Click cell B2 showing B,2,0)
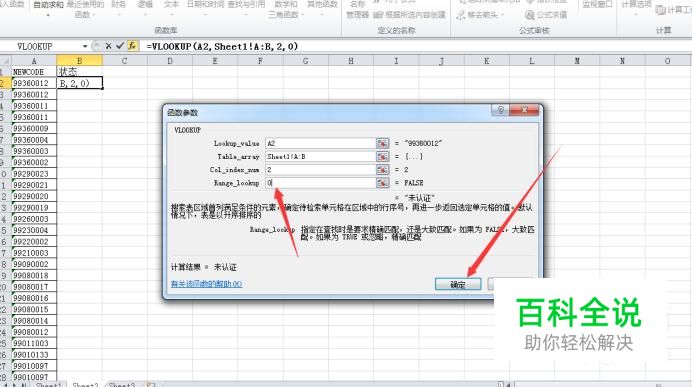Viewport: 692px width, 387px height. tap(79, 83)
